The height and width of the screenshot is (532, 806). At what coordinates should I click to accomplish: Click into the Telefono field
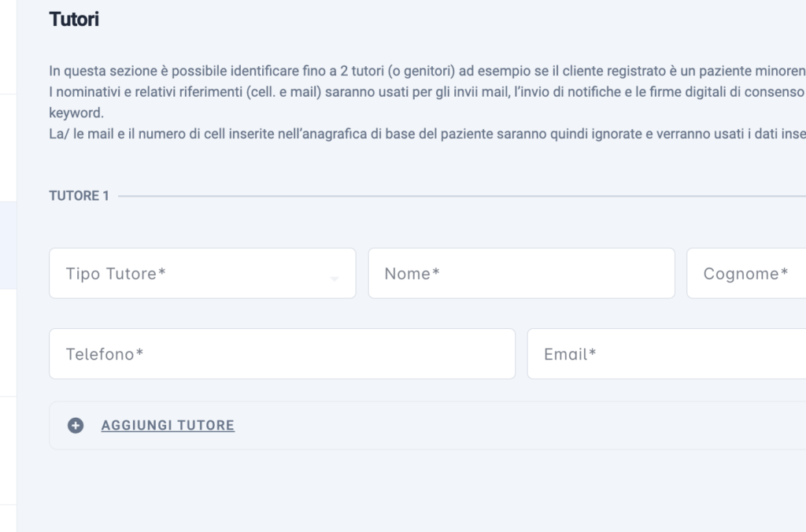(x=283, y=354)
